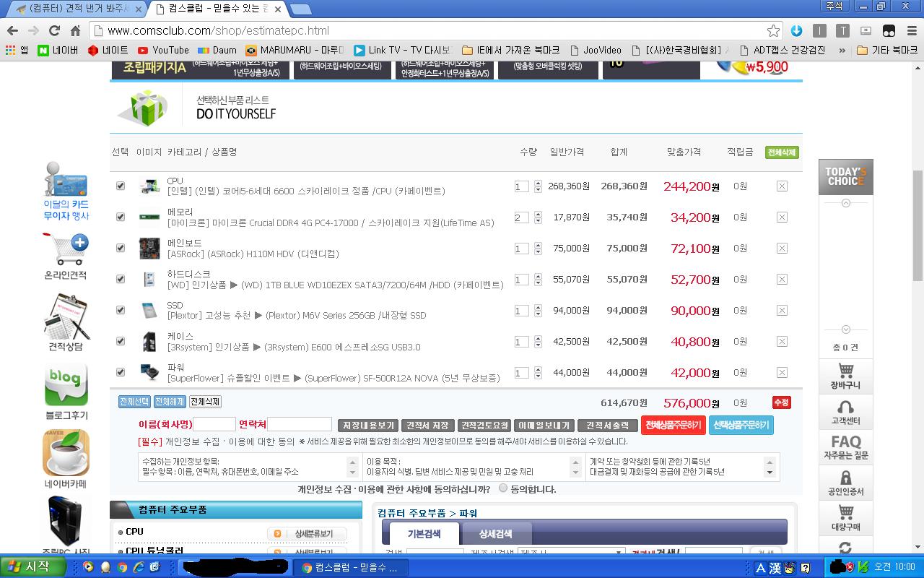This screenshot has height=578, width=924.
Task: Click the red 전체상품주문하기 button
Action: [673, 425]
